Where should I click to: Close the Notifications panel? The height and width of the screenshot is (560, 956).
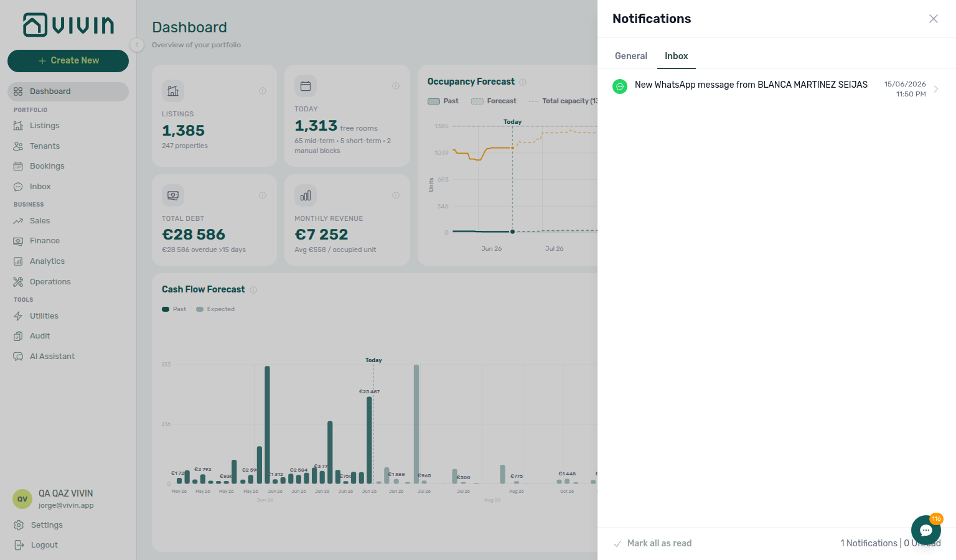pyautogui.click(x=934, y=19)
